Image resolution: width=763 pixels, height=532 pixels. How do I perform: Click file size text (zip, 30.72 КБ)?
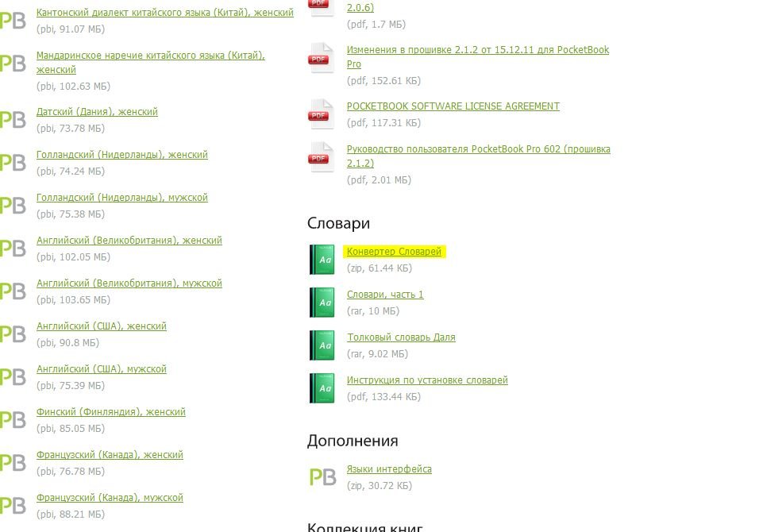380,486
